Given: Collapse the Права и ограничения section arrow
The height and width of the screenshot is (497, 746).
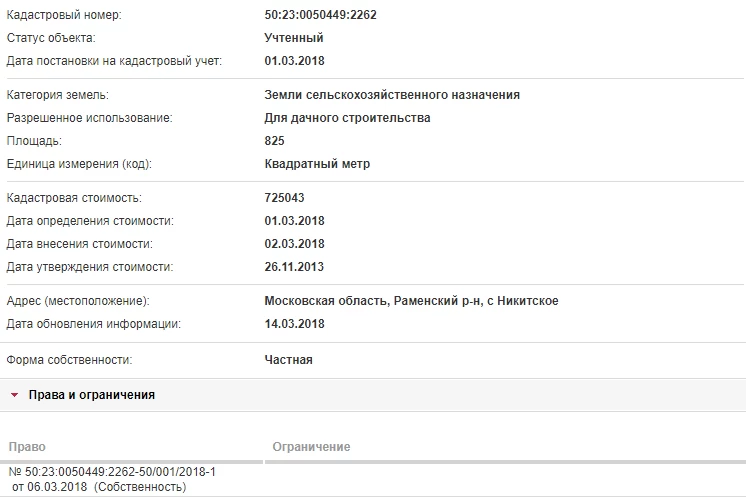Looking at the screenshot, I should click(x=14, y=395).
